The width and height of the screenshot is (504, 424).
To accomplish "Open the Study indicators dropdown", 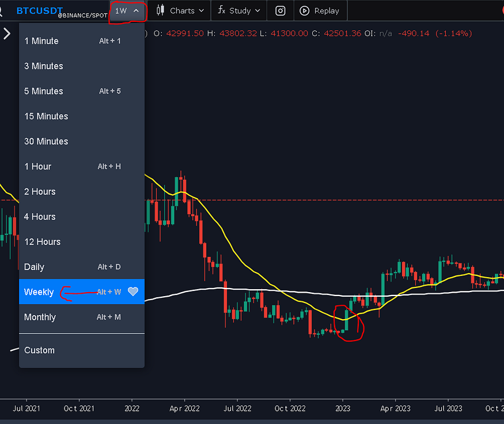I will (x=239, y=11).
